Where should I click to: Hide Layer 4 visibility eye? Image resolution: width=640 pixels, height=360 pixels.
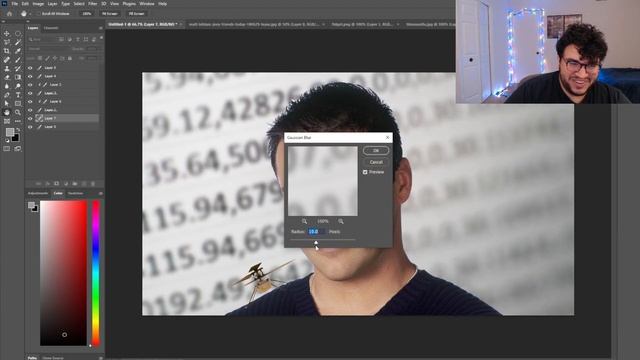[30, 76]
